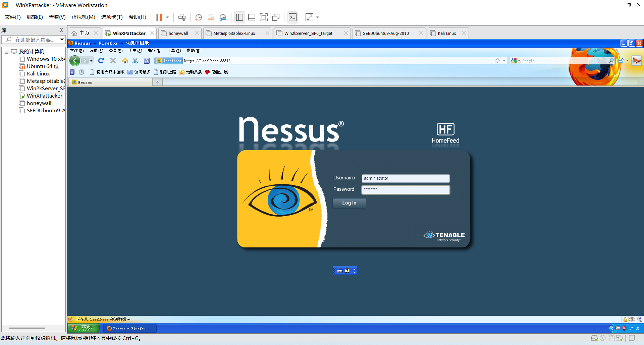Select Windows 10 x64 in the library tree
644x345 pixels.
pyautogui.click(x=43, y=59)
